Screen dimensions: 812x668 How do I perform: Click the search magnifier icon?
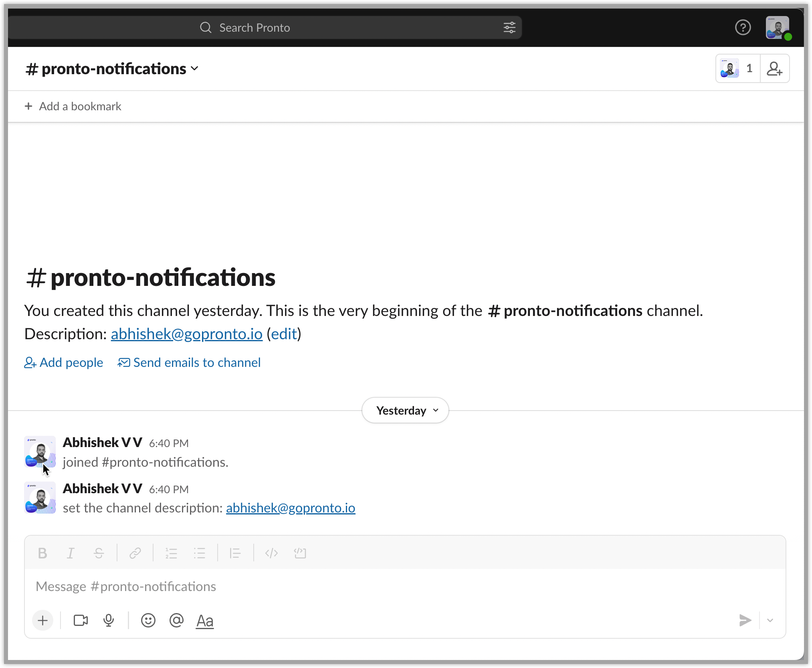[x=206, y=28]
